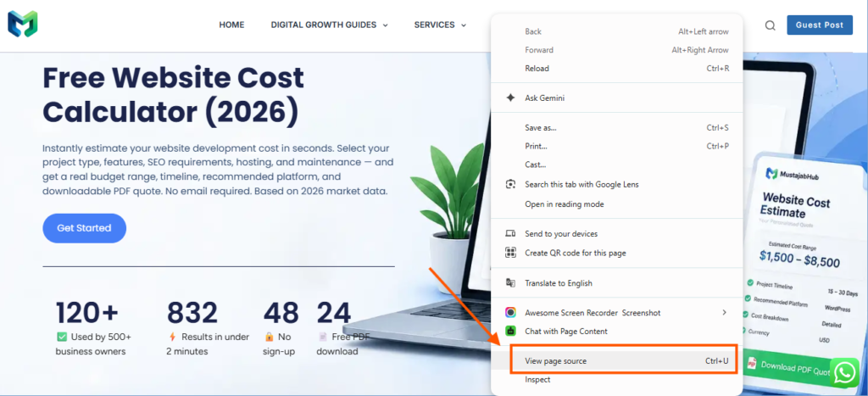Click Chat with Page Content robot icon
868x396 pixels.
tap(510, 332)
